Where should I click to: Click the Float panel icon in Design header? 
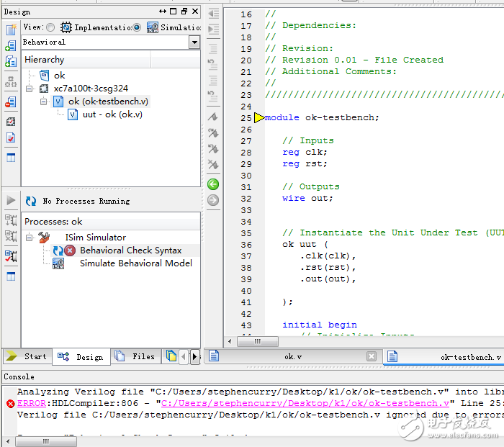[184, 12]
